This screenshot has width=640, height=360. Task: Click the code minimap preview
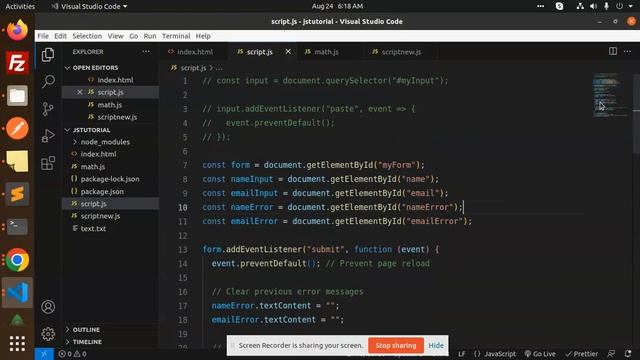tap(611, 96)
